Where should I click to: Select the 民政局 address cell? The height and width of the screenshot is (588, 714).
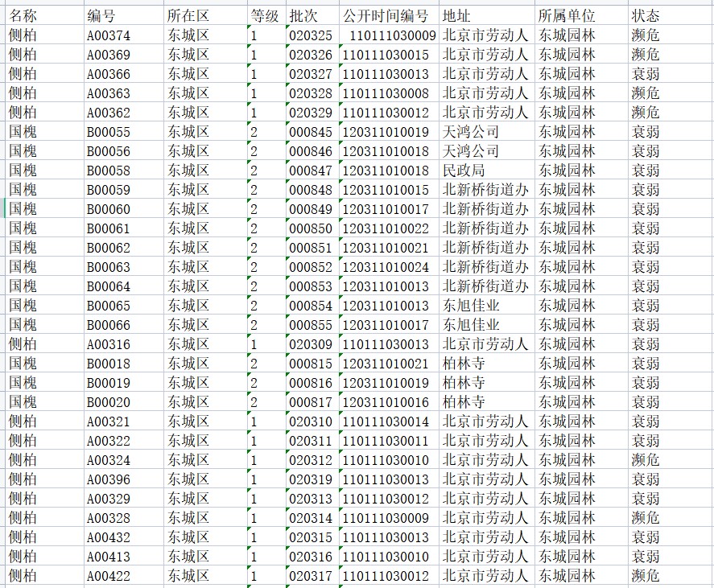(x=464, y=171)
